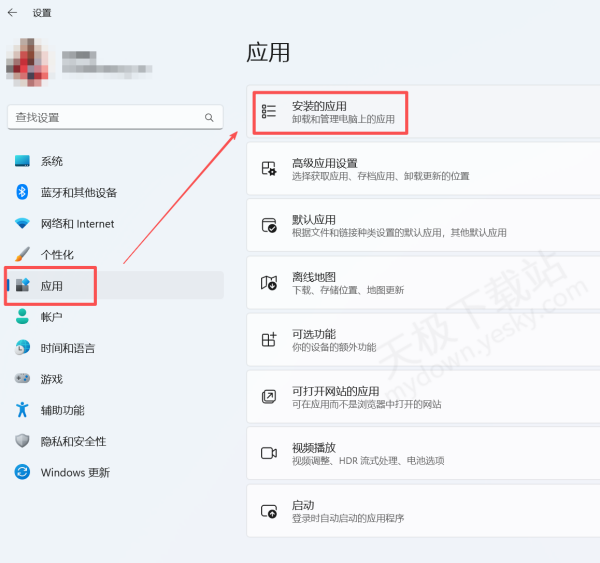Click the 网络和 Internet Wi-Fi icon

coord(22,224)
